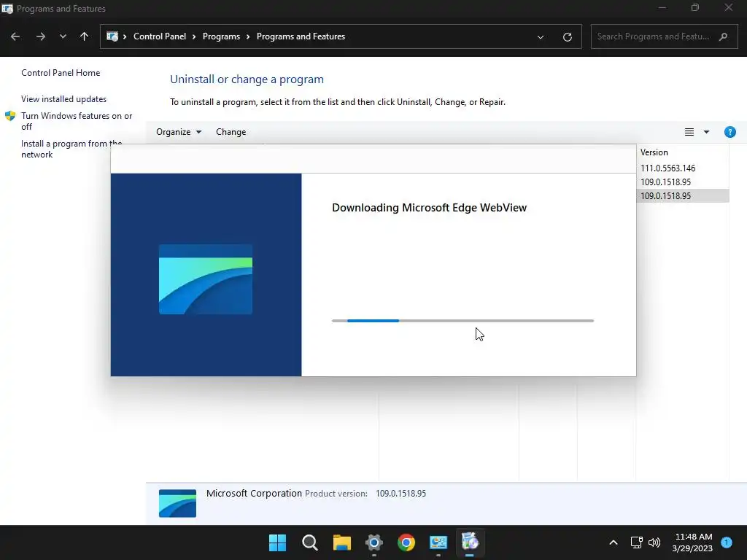Viewport: 747px width, 560px height.
Task: Select the first 109.0.1518.95 version row
Action: point(665,182)
